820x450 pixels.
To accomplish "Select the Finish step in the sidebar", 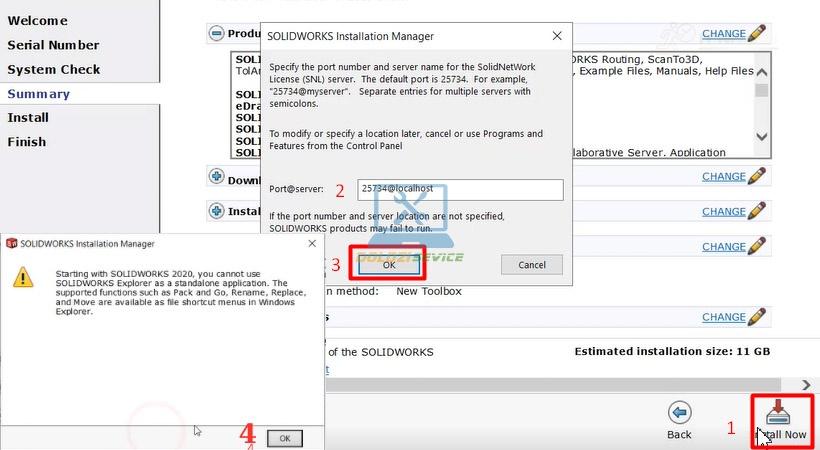I will click(x=27, y=142).
